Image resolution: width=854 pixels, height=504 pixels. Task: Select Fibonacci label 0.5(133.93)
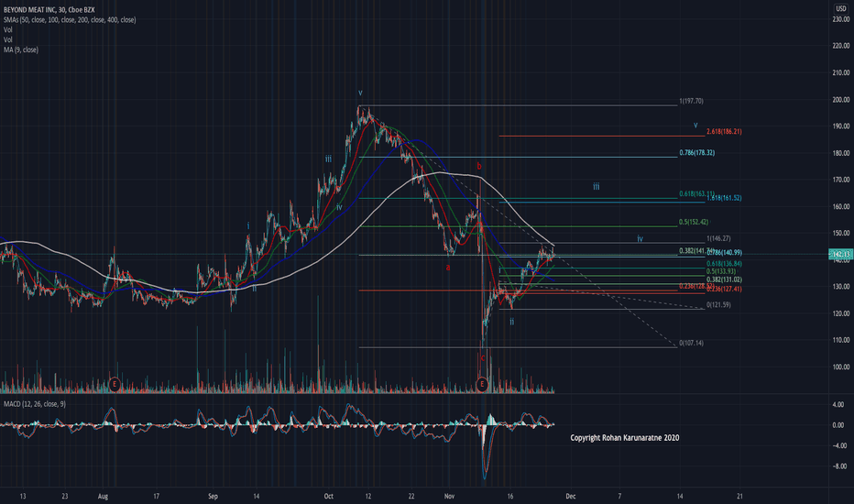coord(721,271)
